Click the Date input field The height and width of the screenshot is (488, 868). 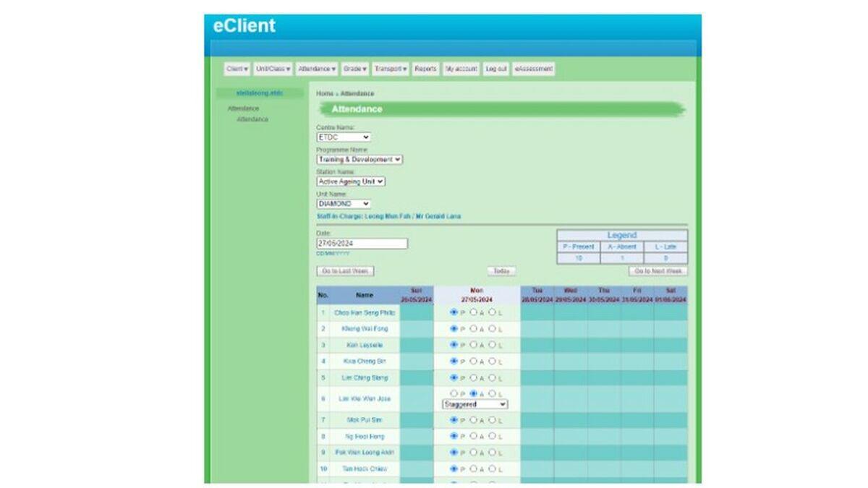tap(362, 244)
